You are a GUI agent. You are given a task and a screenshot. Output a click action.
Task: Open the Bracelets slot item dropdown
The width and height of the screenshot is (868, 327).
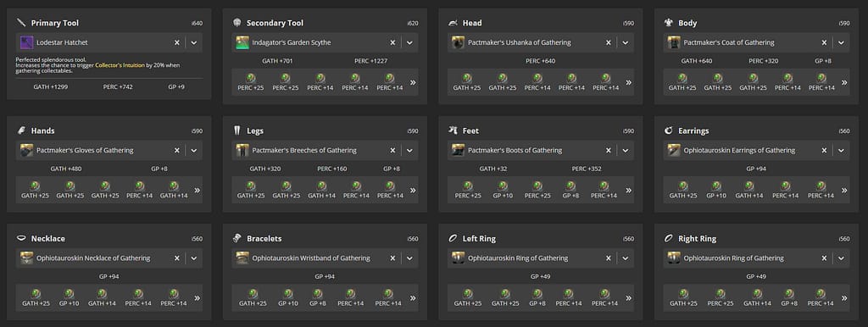tap(409, 258)
